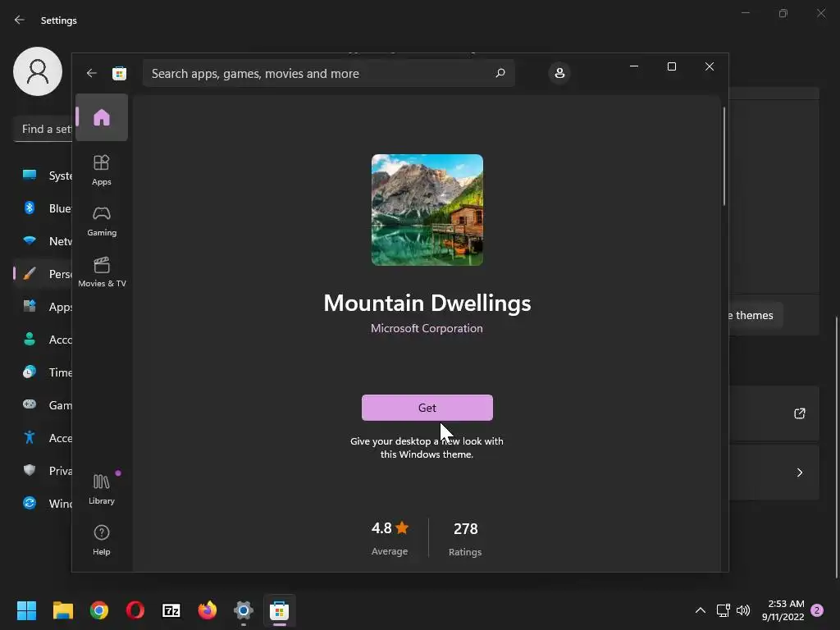Open the Store user account icon
Viewport: 840px width, 630px height.
[559, 73]
